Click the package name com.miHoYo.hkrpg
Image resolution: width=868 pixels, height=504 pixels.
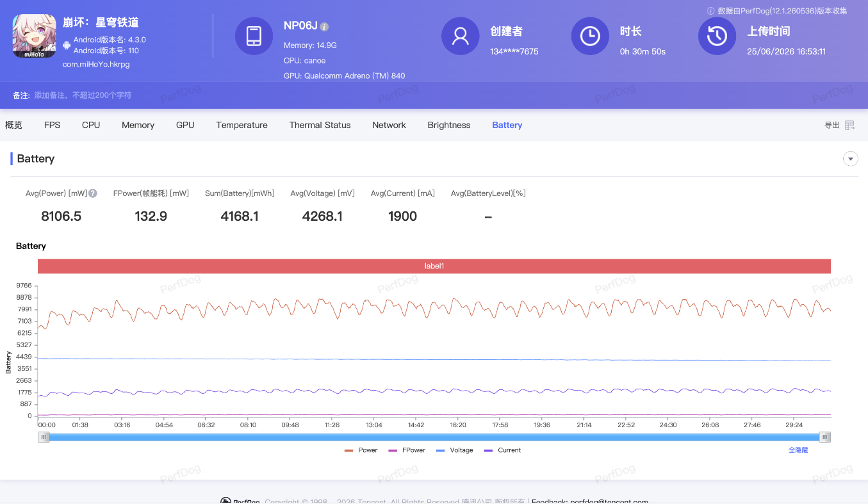pyautogui.click(x=96, y=64)
